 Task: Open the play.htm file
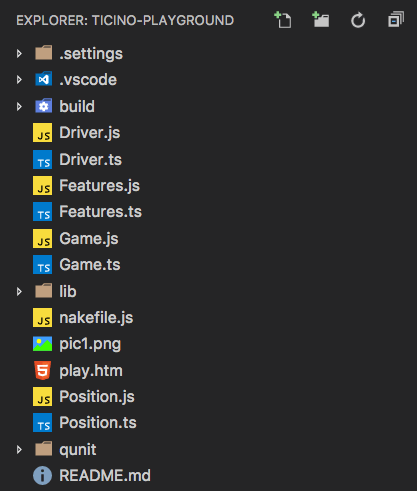click(91, 371)
